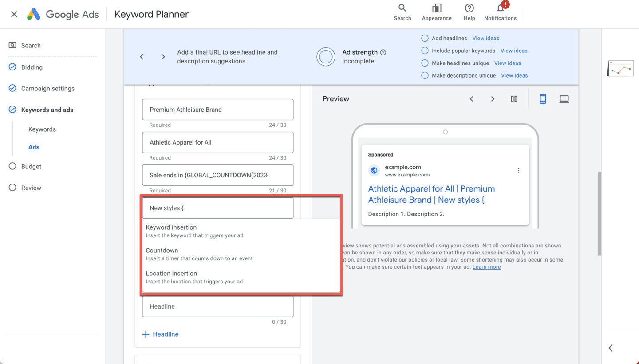This screenshot has width=639, height=364.
Task: Switch preview to mobile device
Action: [543, 99]
